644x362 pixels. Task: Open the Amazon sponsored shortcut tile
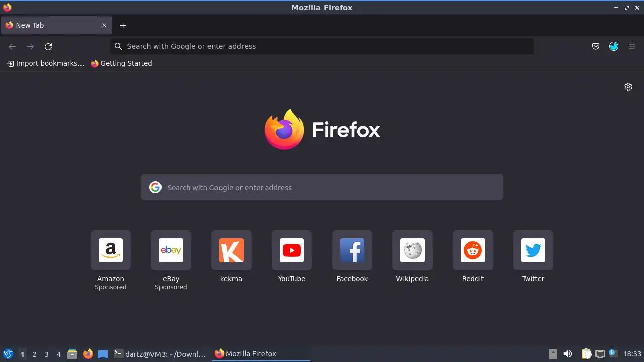coord(111,250)
